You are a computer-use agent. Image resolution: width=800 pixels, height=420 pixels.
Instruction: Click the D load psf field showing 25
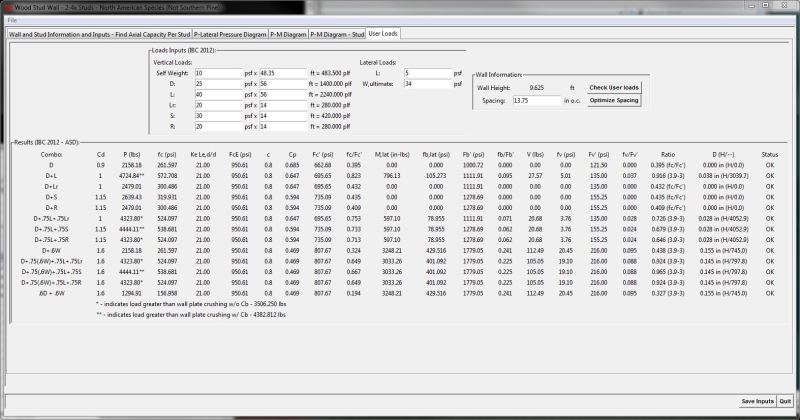tap(218, 84)
